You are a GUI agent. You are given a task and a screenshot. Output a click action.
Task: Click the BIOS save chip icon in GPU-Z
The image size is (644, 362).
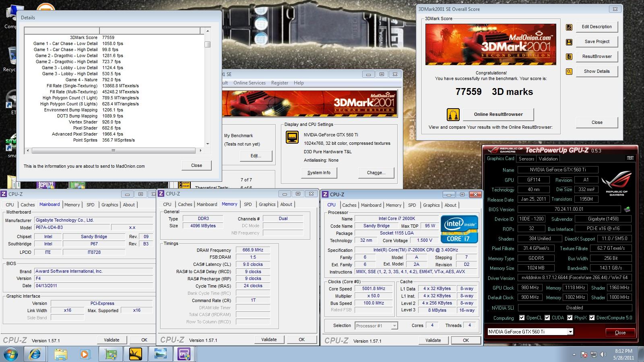(627, 209)
